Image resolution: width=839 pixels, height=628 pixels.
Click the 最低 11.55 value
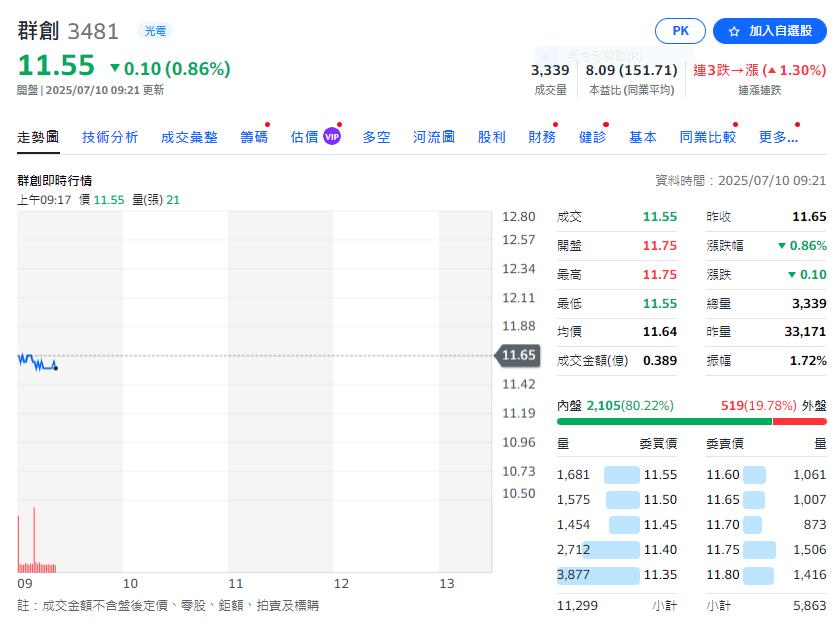click(x=660, y=303)
